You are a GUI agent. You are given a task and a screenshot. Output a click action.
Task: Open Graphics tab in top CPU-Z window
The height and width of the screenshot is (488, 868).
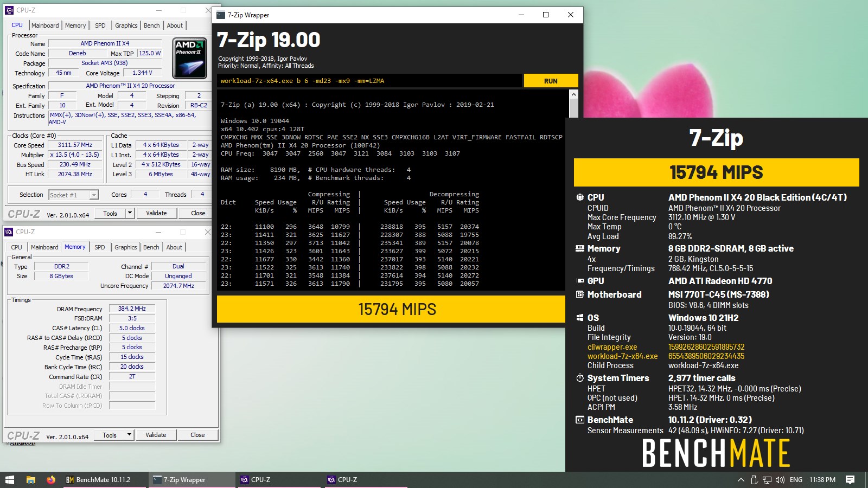coord(126,25)
